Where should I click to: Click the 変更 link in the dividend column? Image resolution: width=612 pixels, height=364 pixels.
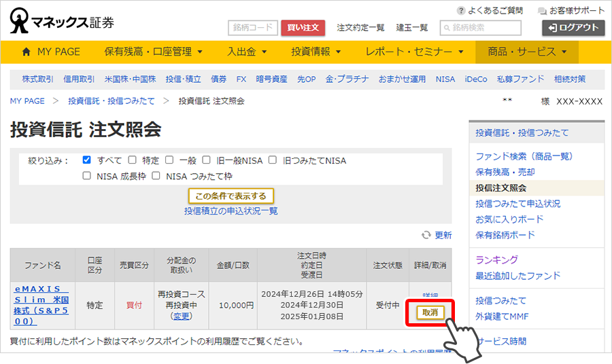click(182, 316)
